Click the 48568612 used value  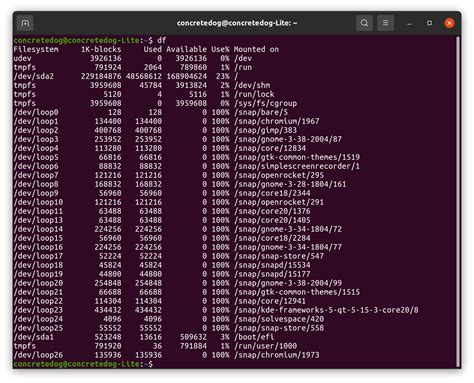[x=144, y=76]
